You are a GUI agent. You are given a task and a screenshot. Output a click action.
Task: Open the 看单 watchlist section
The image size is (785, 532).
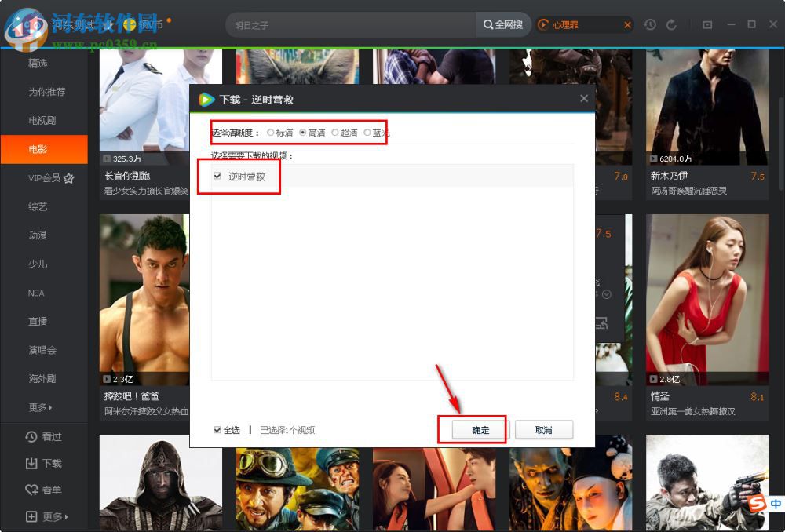[44, 490]
